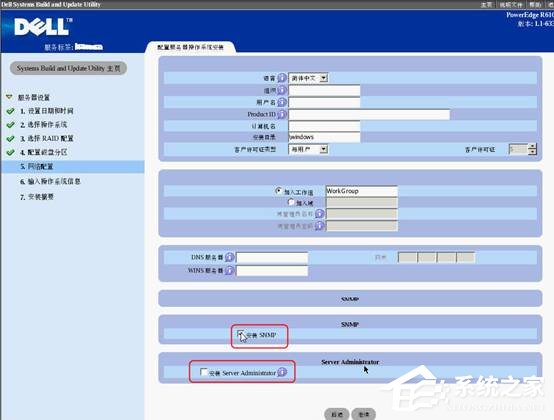Select the join domain radio button
This screenshot has width=554, height=420.
tap(291, 202)
